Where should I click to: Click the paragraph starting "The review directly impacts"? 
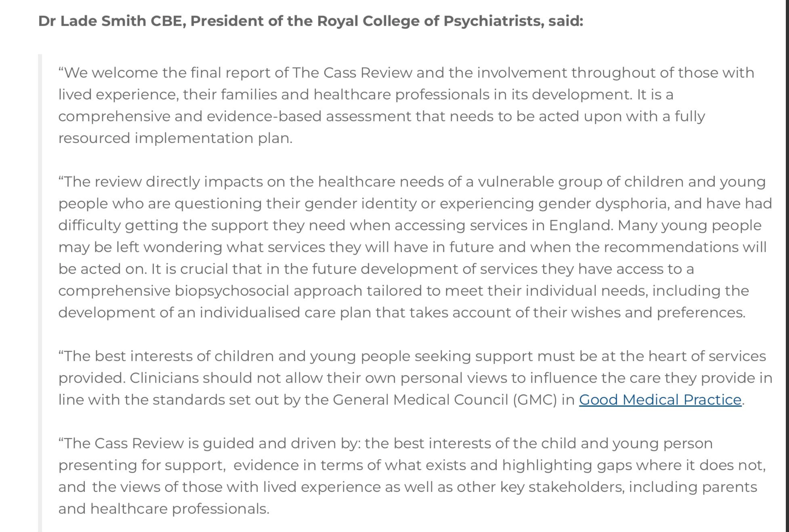[412, 247]
